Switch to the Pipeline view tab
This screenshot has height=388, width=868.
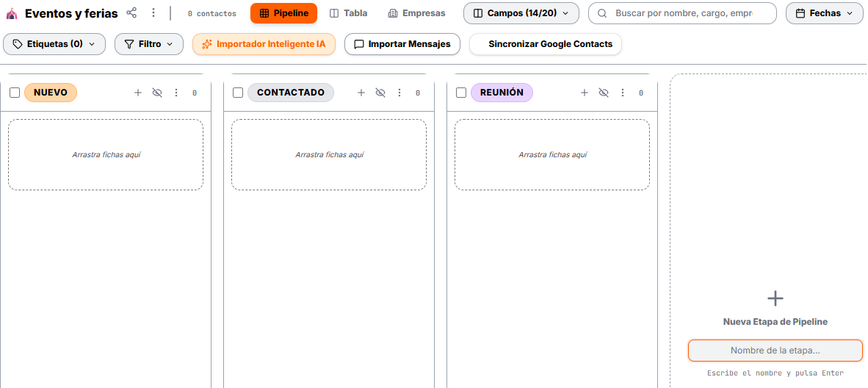[283, 13]
